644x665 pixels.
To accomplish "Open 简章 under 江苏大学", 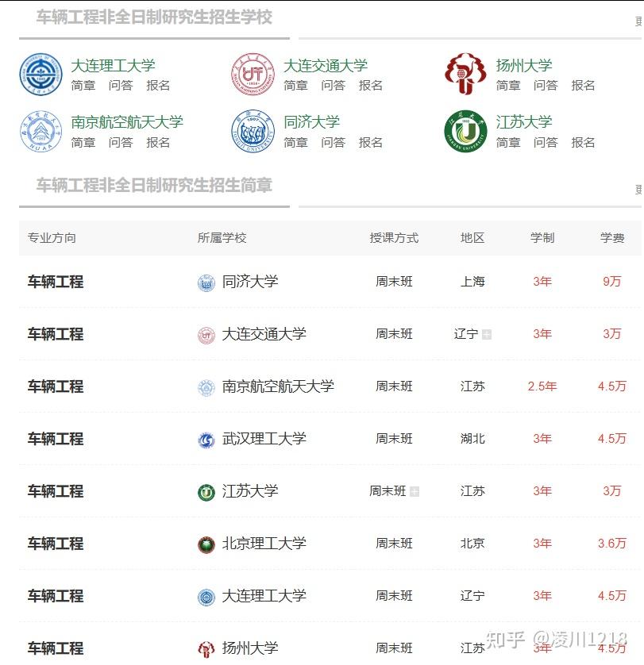I will [508, 142].
